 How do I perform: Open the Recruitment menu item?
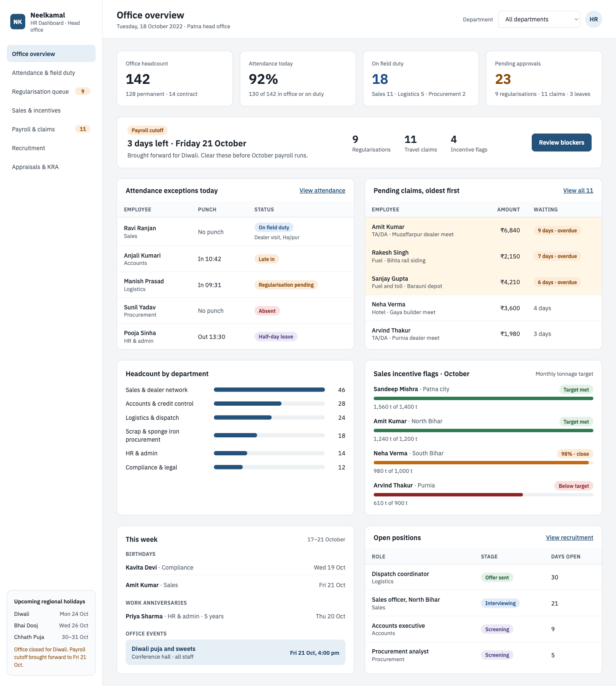pos(51,148)
